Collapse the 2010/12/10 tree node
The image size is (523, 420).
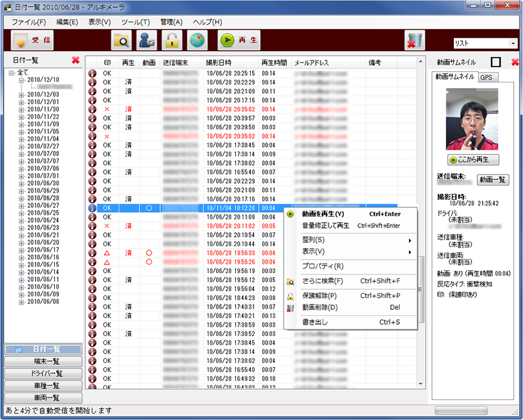(x=21, y=80)
